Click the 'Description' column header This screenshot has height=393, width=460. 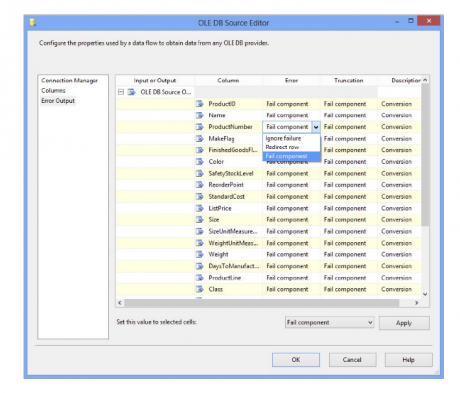400,80
